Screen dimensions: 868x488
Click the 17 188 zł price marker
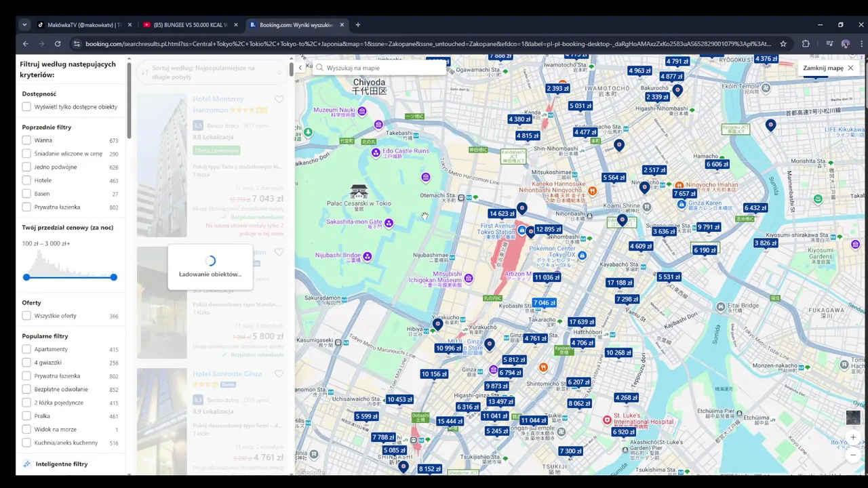coord(619,283)
